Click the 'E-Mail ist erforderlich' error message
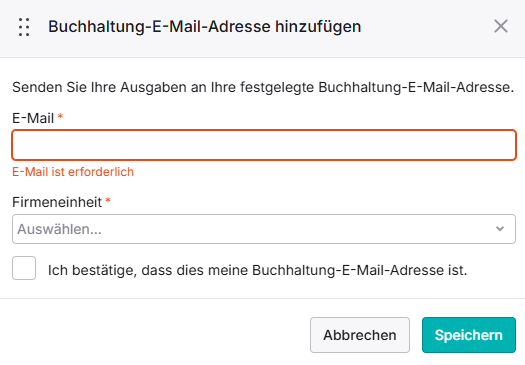The width and height of the screenshot is (525, 365). click(x=73, y=172)
